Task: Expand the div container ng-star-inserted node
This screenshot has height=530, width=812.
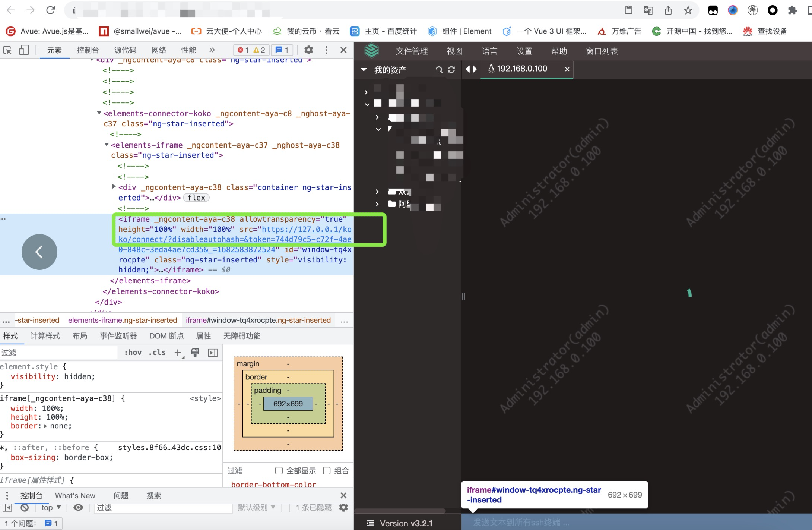Action: [x=114, y=186]
